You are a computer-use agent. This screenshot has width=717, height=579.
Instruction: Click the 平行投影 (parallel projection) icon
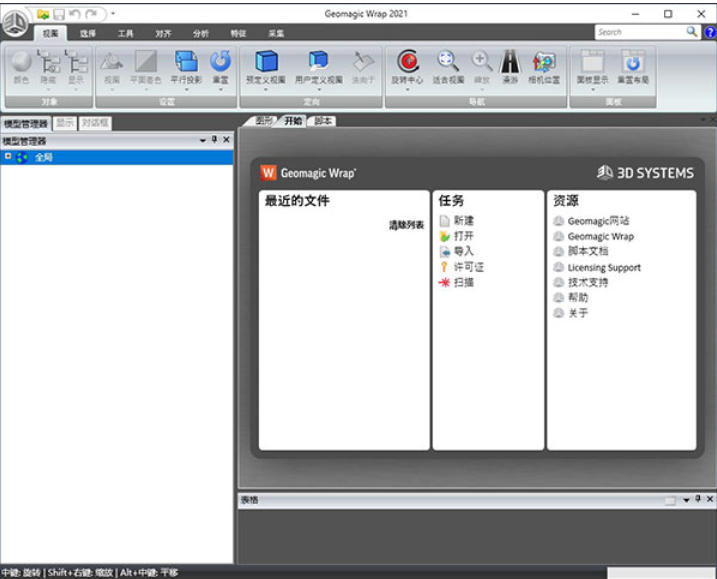click(186, 62)
